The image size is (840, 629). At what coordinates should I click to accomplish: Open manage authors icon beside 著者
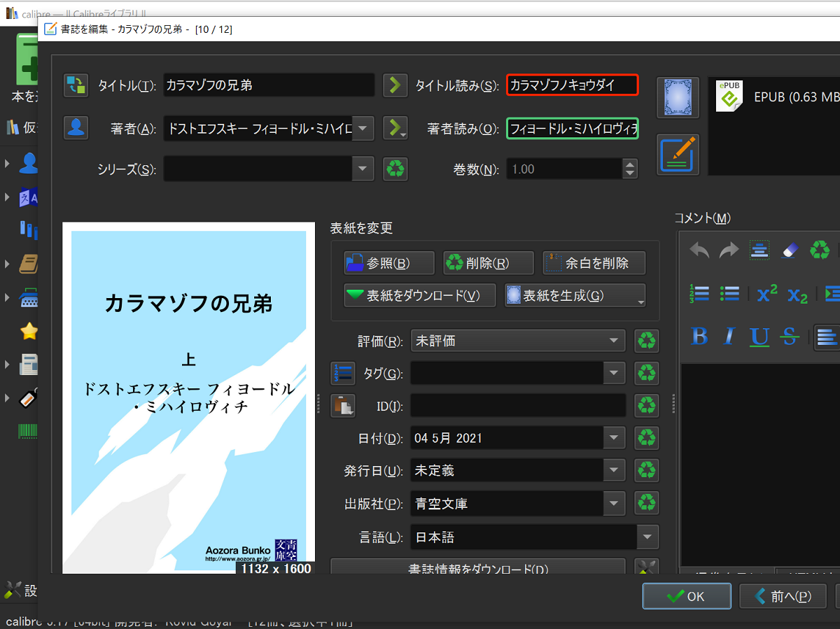click(76, 127)
